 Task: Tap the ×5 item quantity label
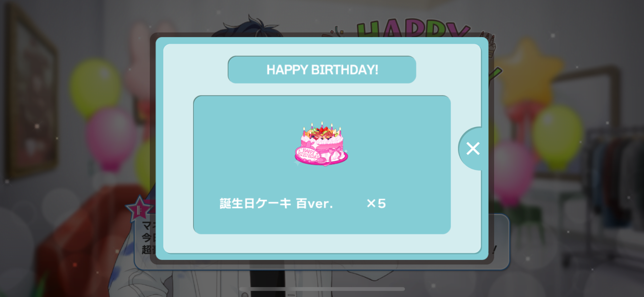[x=376, y=203]
